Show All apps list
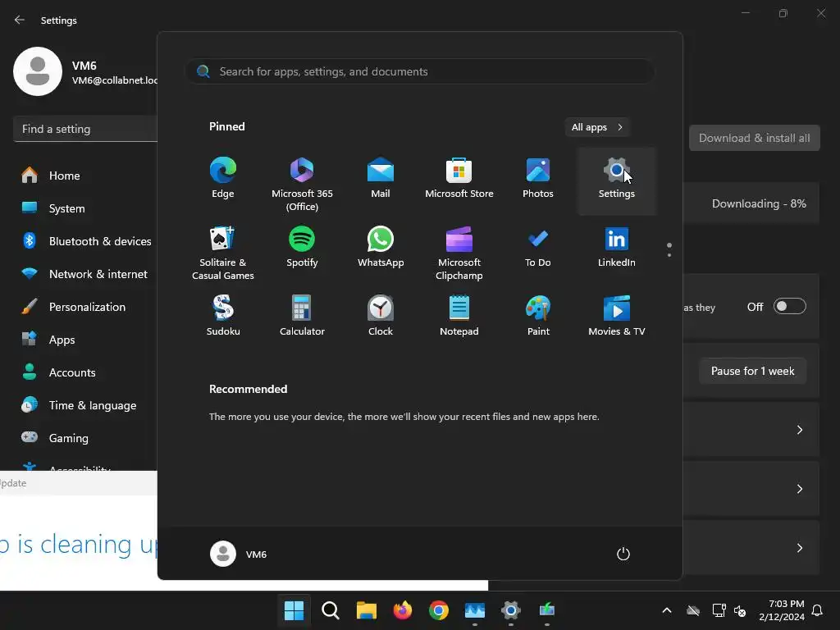The image size is (840, 630). coord(597,127)
